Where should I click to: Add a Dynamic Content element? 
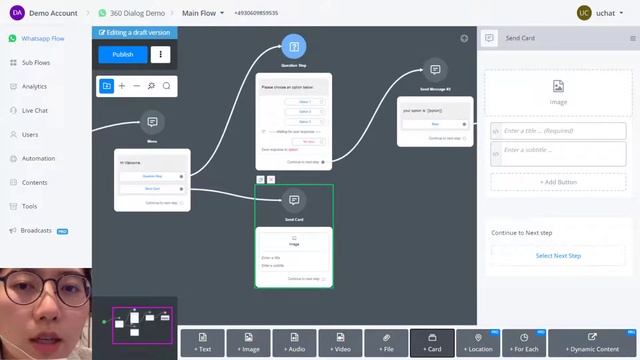click(592, 343)
